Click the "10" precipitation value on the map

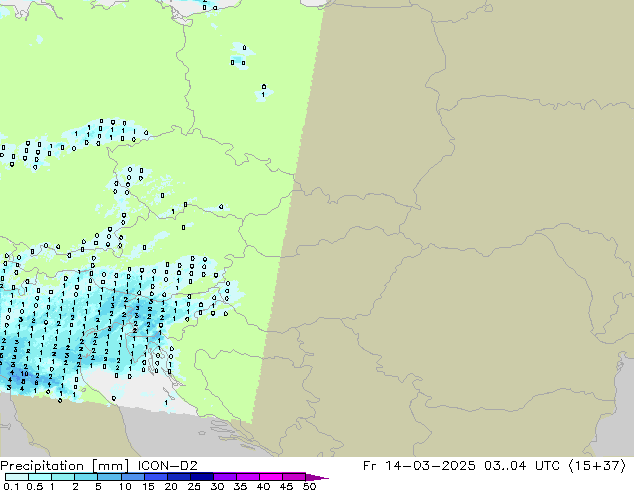[x=25, y=374]
